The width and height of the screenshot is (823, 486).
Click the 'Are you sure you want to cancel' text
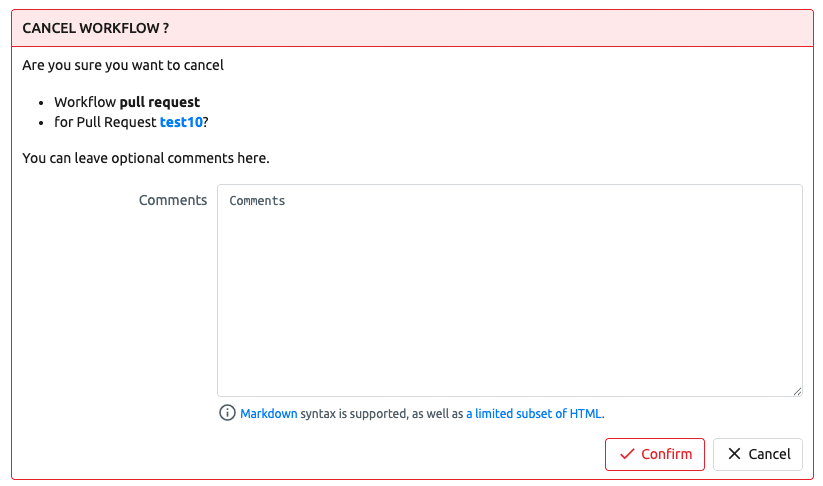(123, 66)
